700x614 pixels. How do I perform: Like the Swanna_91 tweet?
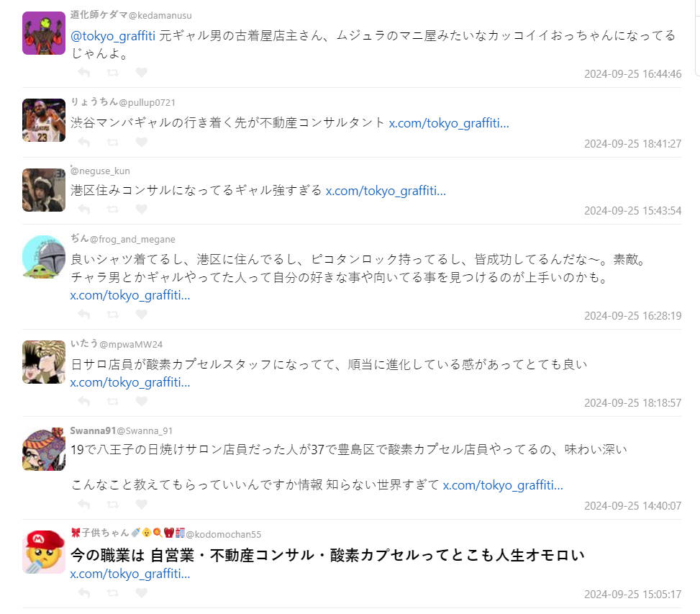142,504
